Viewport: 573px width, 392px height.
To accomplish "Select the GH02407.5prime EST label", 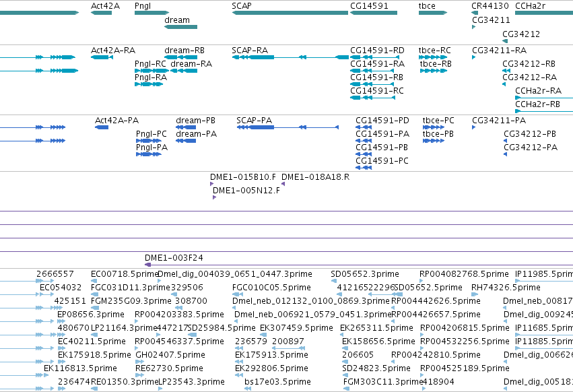I will point(170,355).
